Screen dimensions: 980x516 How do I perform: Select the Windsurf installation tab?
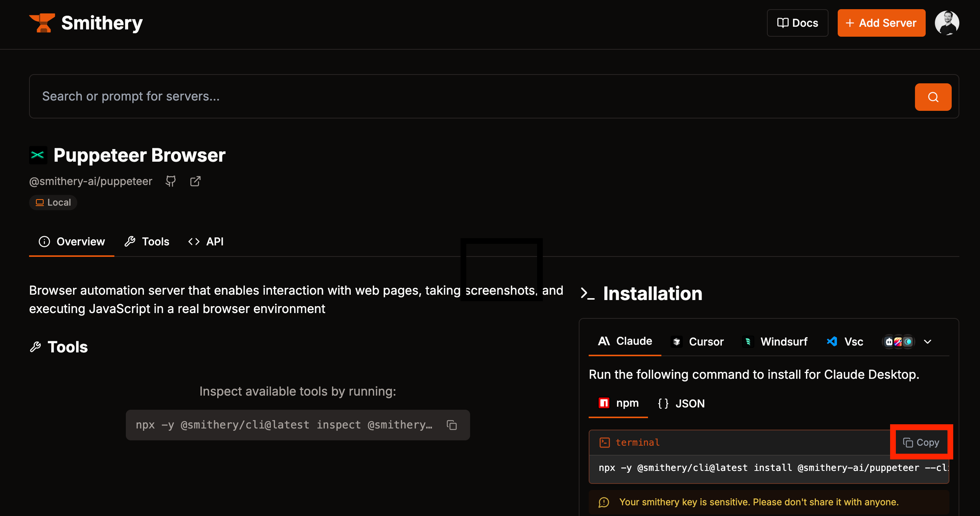(775, 342)
